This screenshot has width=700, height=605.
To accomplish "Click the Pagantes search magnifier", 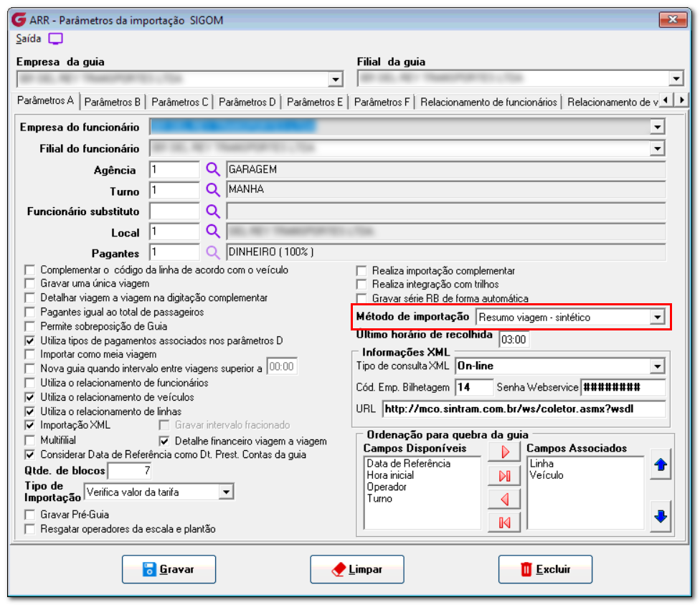I will point(213,252).
